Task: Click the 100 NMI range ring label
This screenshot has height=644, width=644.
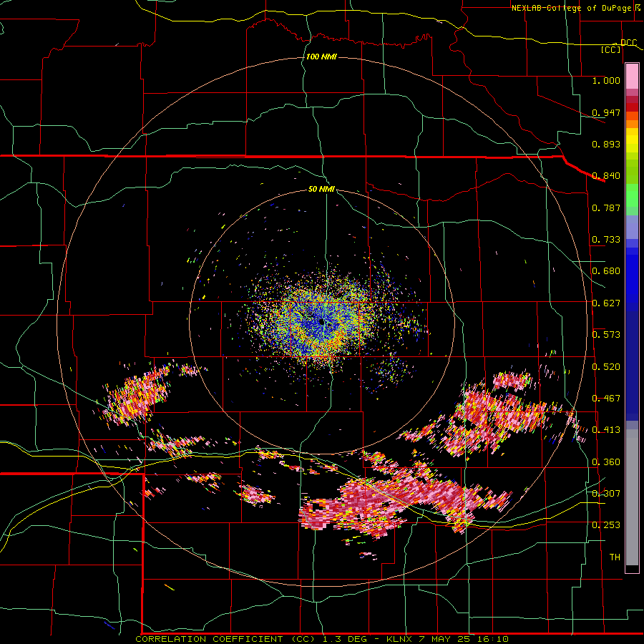Action: pyautogui.click(x=321, y=57)
